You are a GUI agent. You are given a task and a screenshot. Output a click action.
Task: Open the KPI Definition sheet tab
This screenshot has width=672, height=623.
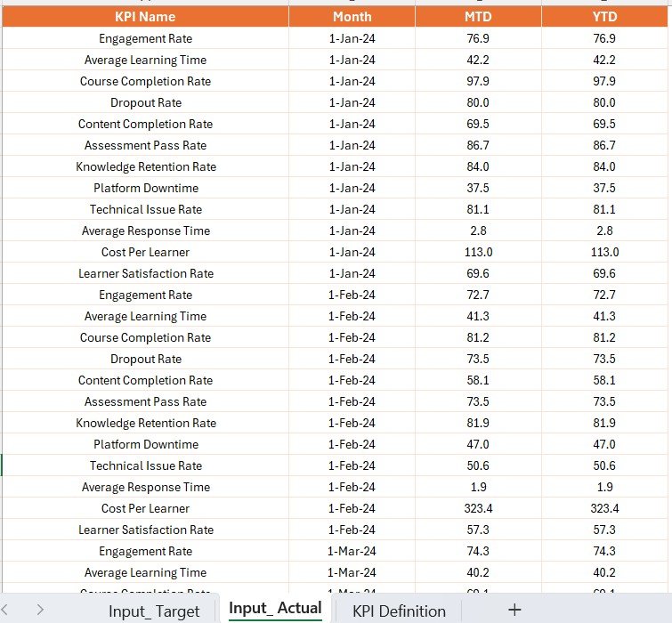[399, 611]
